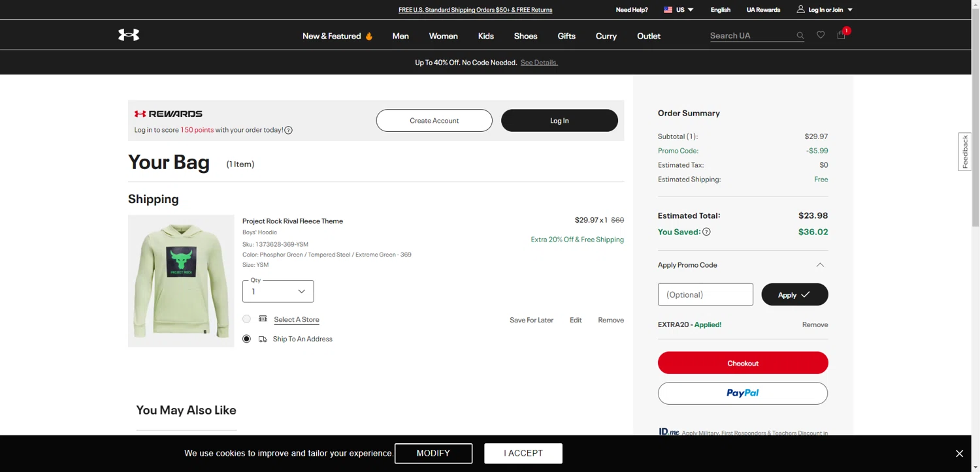Open the Under Armour logo homepage

click(129, 35)
